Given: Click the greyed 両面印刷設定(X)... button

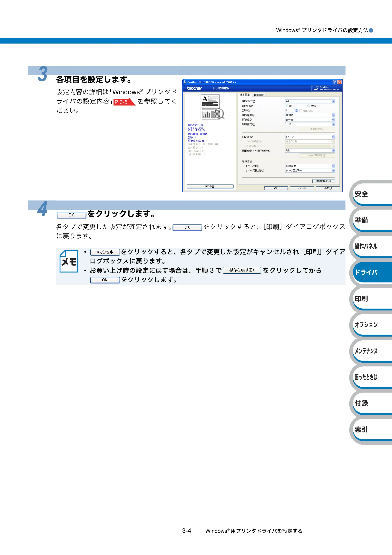Looking at the screenshot, I should (317, 155).
